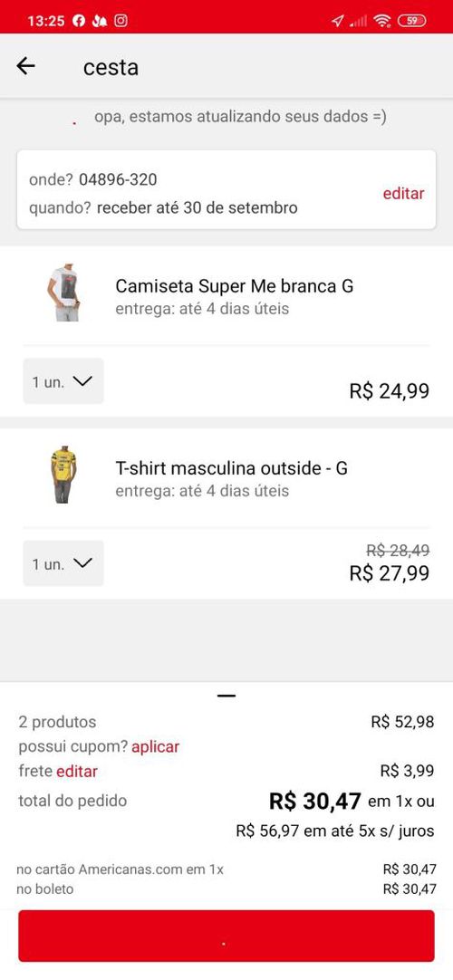The height and width of the screenshot is (980, 453).
Task: Open T-shirt masculina outside - G title
Action: pos(231,468)
